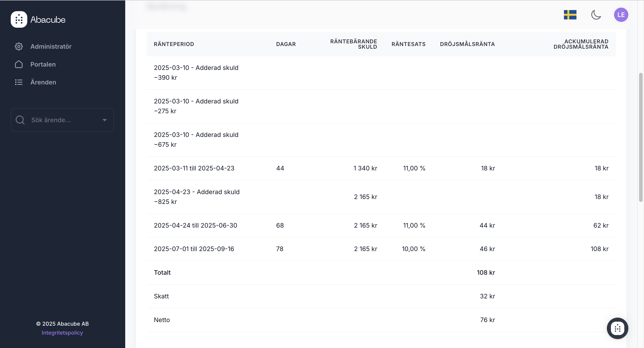The height and width of the screenshot is (348, 644).
Task: Select the 2025-07-01 till 2025-09-16 row
Action: coord(194,249)
